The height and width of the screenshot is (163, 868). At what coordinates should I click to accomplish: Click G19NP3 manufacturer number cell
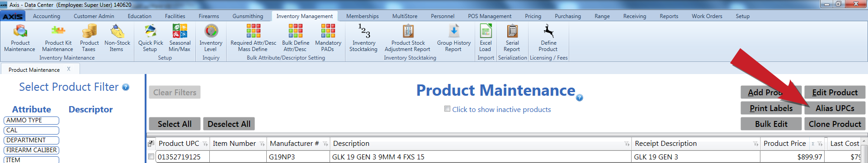(298, 157)
